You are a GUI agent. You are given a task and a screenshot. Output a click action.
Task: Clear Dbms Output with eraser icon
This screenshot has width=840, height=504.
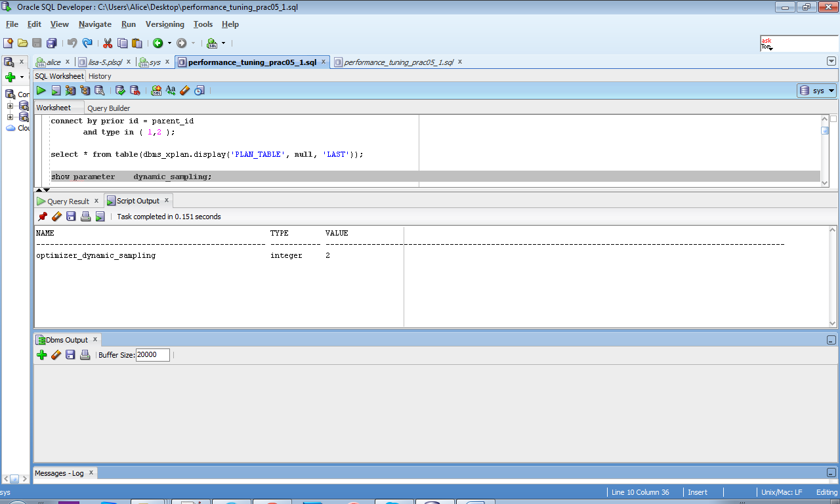tap(56, 355)
